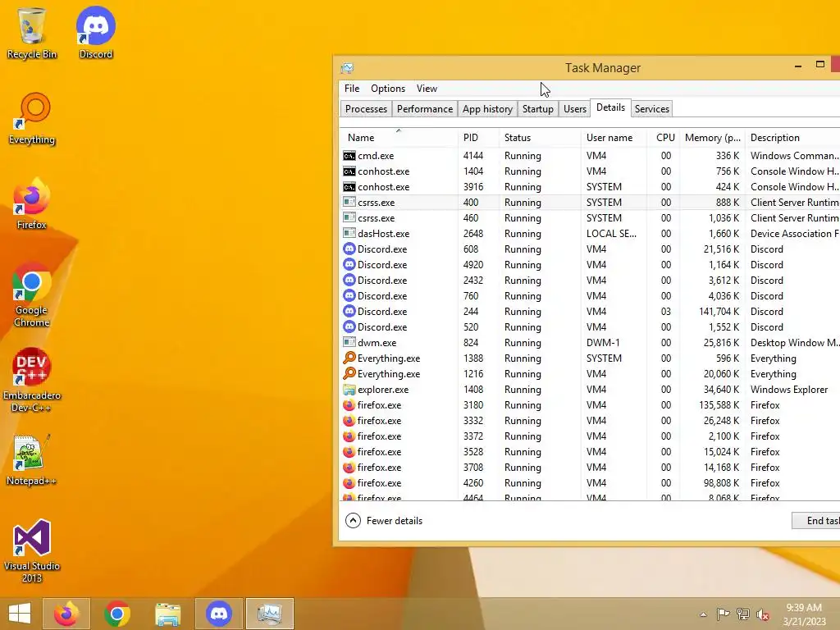Viewport: 840px width, 630px height.
Task: Open the Recycle Bin desktop icon
Action: [x=32, y=33]
